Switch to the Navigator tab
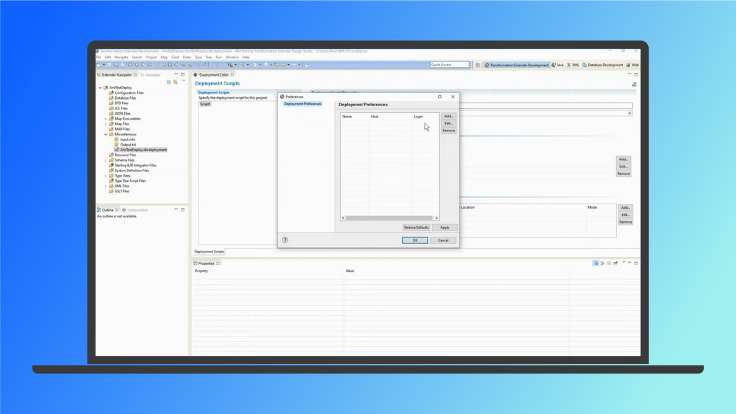736x414 pixels. coord(150,75)
